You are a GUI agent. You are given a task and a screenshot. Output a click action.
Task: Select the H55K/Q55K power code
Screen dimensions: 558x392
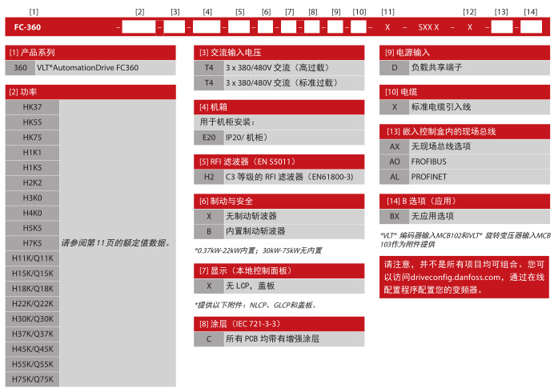pos(32,364)
